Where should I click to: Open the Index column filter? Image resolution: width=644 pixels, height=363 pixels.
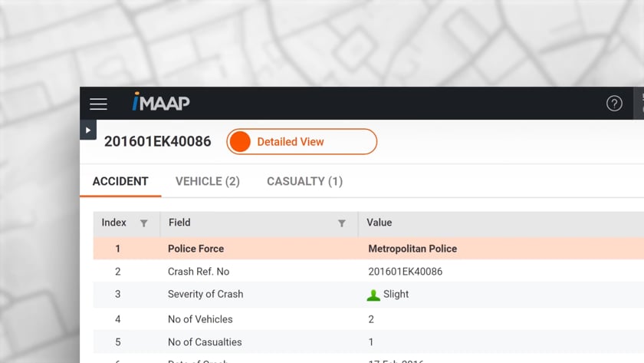click(143, 223)
